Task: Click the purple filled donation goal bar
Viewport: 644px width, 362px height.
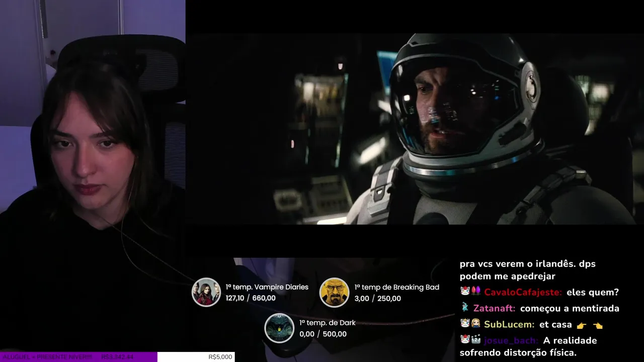Action: [x=78, y=357]
